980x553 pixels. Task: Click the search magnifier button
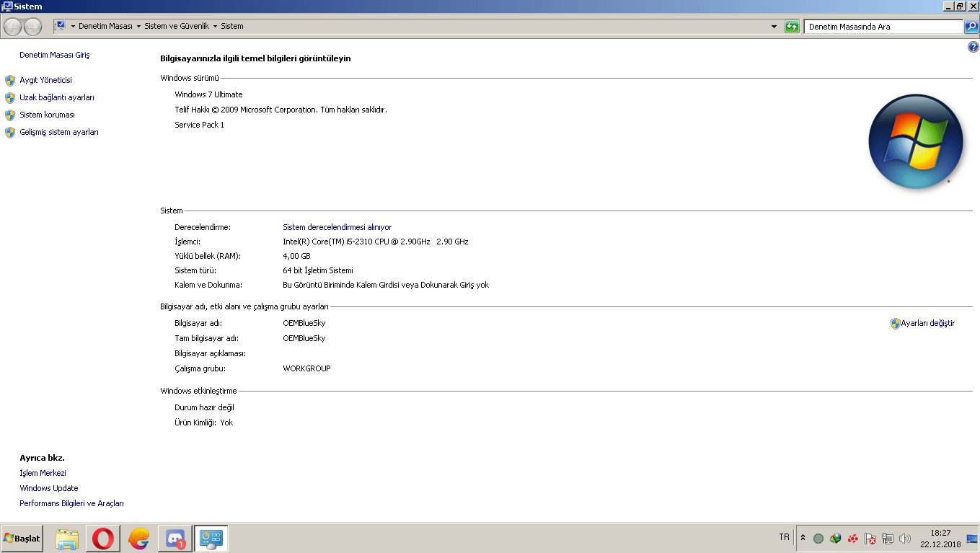[971, 27]
